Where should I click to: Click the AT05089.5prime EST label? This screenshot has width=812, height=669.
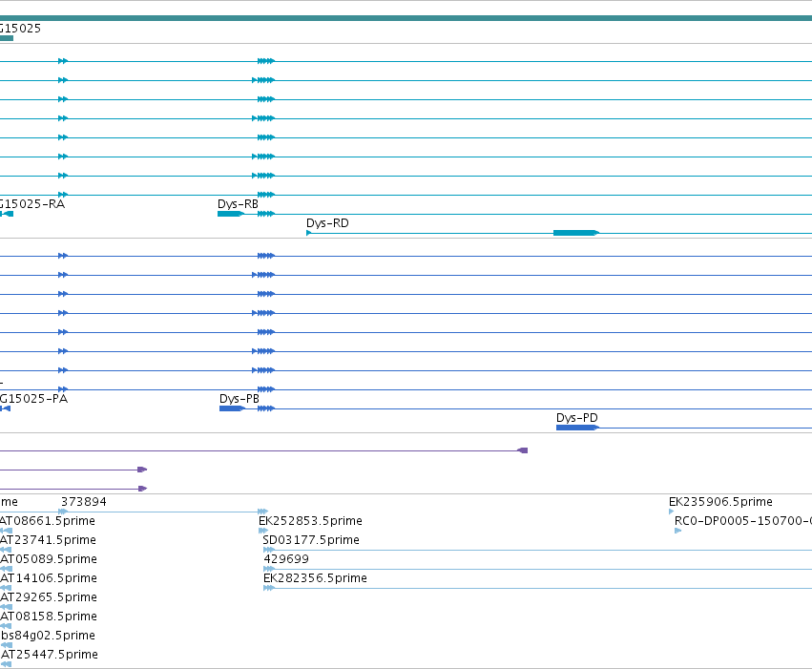pos(49,559)
